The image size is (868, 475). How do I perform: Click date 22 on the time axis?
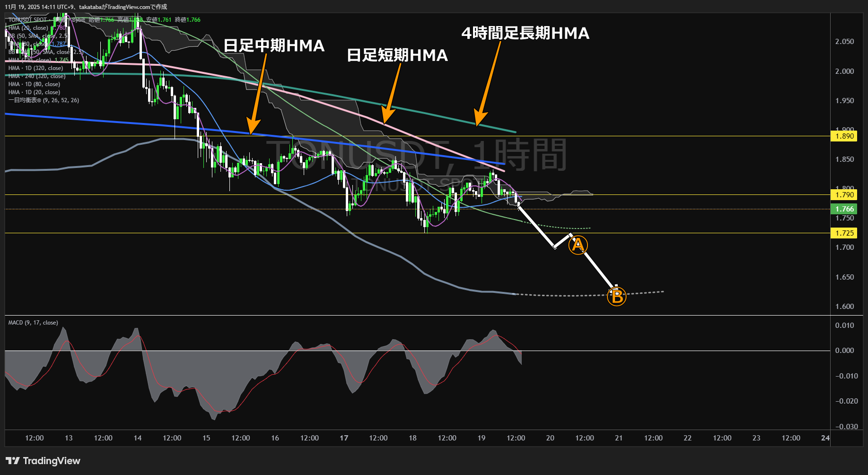click(x=688, y=438)
